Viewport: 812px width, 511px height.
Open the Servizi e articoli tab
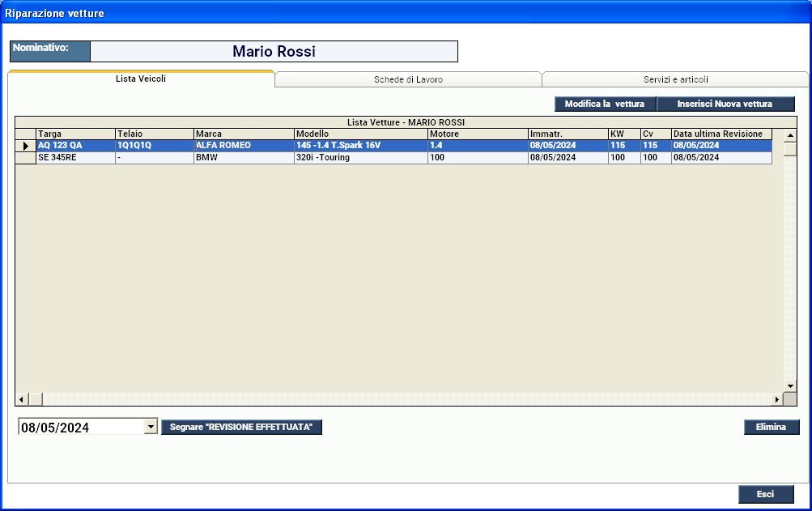(x=675, y=80)
